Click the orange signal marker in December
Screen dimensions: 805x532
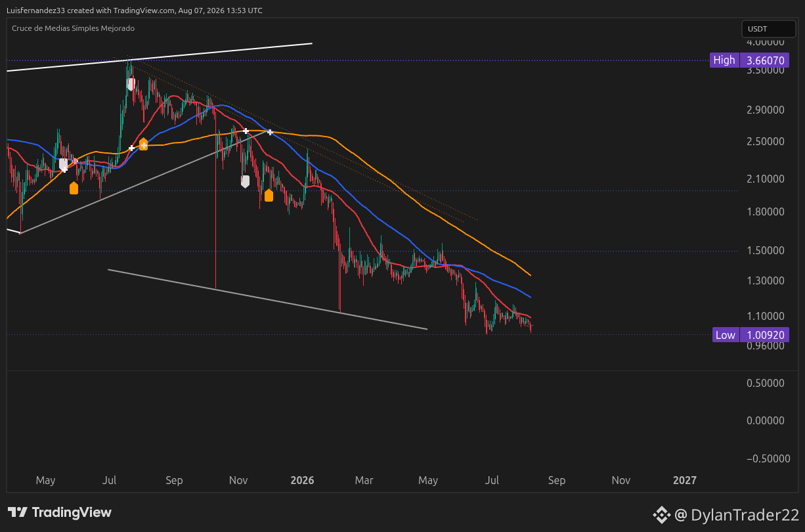269,195
